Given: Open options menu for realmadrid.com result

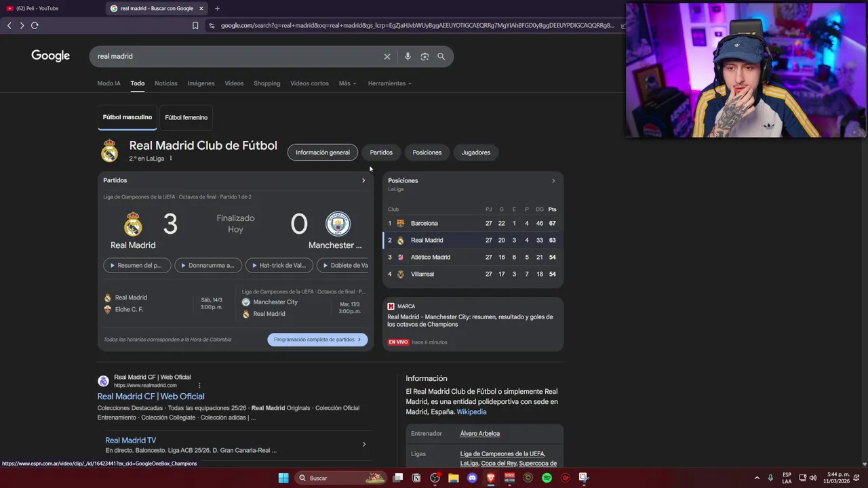Looking at the screenshot, I should [x=199, y=386].
